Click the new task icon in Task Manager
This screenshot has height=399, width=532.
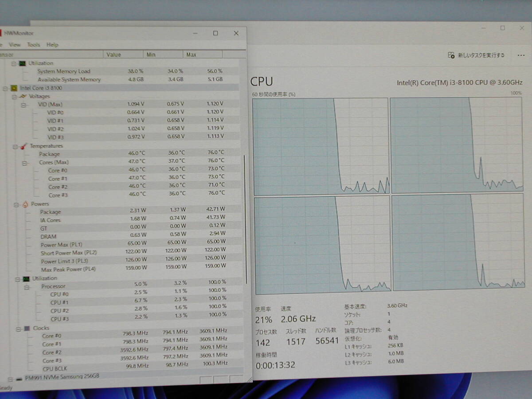coord(451,55)
